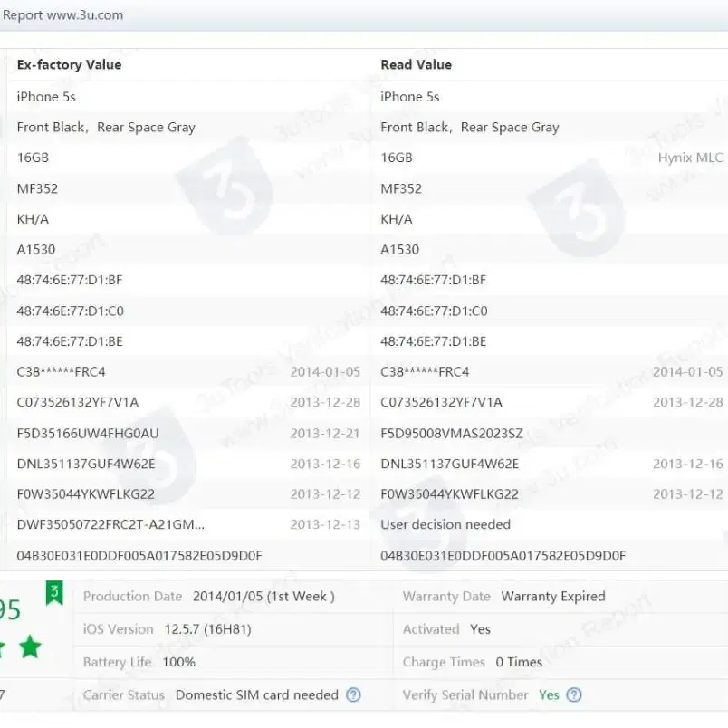The width and height of the screenshot is (728, 728).
Task: Select the Ex-factory date "2013-12-12"
Action: [x=325, y=494]
